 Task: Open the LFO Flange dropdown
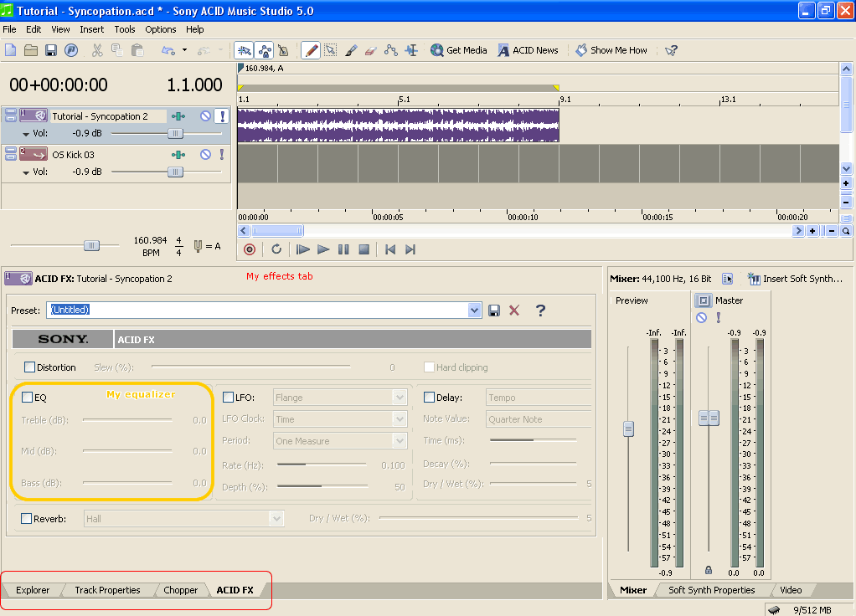point(400,398)
